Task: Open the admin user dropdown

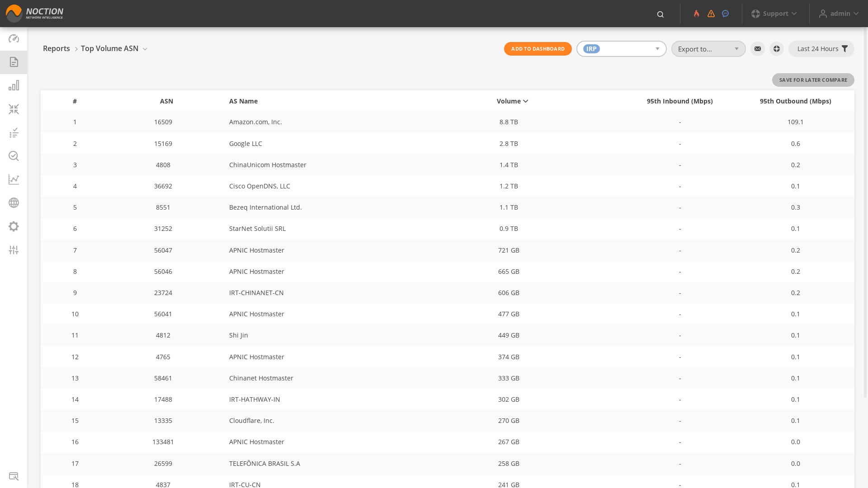Action: [839, 14]
